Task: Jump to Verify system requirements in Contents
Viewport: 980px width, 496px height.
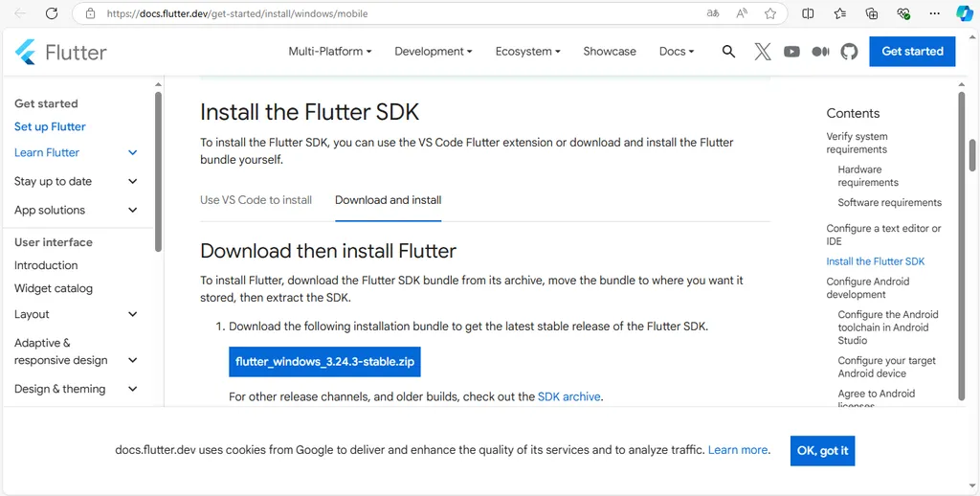Action: click(857, 143)
